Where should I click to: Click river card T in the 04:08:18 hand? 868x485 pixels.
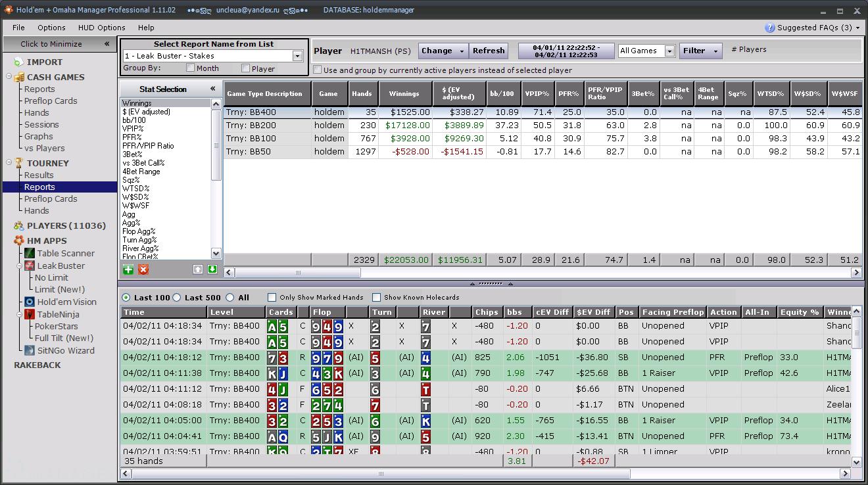[426, 405]
